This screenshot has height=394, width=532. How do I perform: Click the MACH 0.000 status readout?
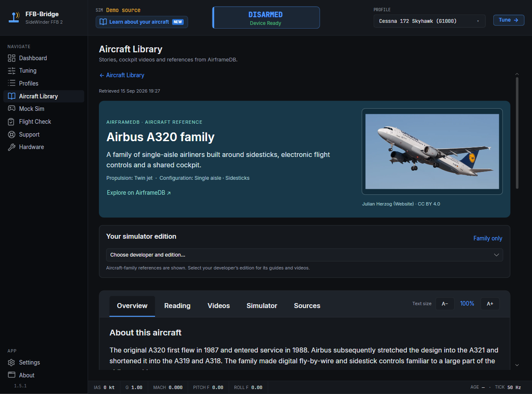pos(168,387)
